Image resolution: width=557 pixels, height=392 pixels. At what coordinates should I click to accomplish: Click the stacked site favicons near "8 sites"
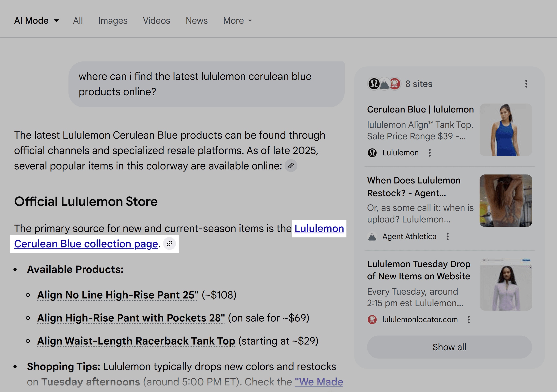[384, 84]
